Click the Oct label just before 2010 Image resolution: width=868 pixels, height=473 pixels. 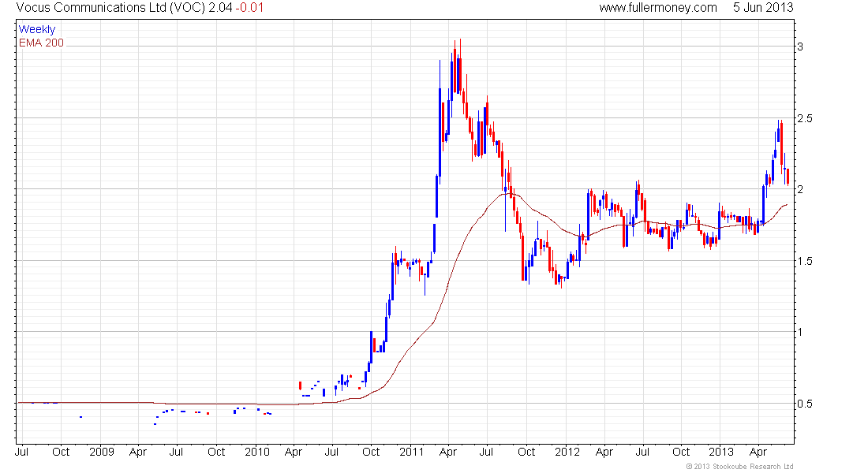(216, 452)
